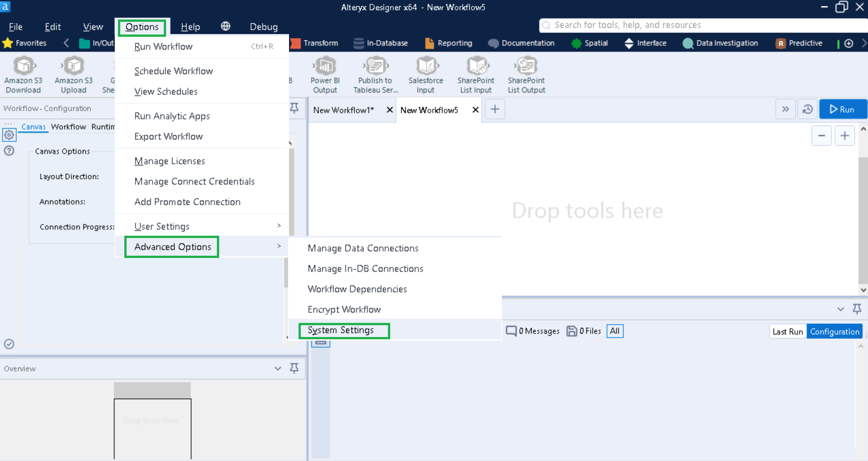Choose Run Workflow from Options menu
This screenshot has width=868, height=461.
(x=202, y=46)
